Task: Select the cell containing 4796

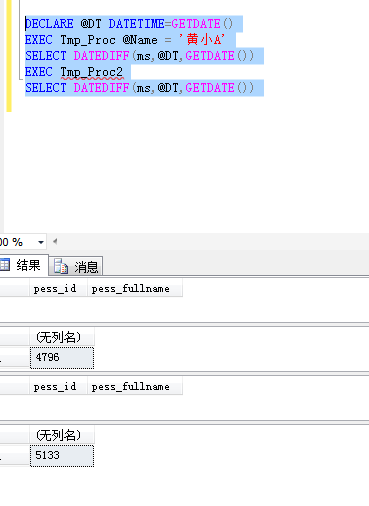Action: tap(62, 358)
